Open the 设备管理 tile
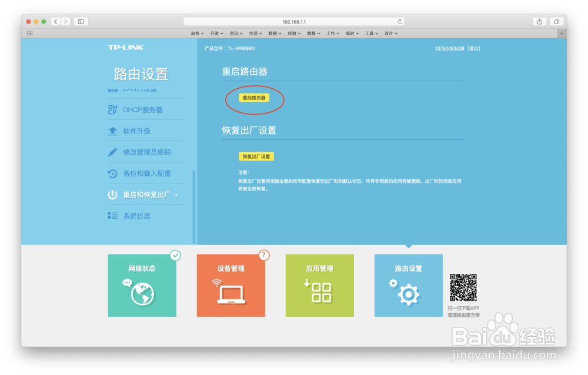This screenshot has height=375, width=588. click(231, 286)
